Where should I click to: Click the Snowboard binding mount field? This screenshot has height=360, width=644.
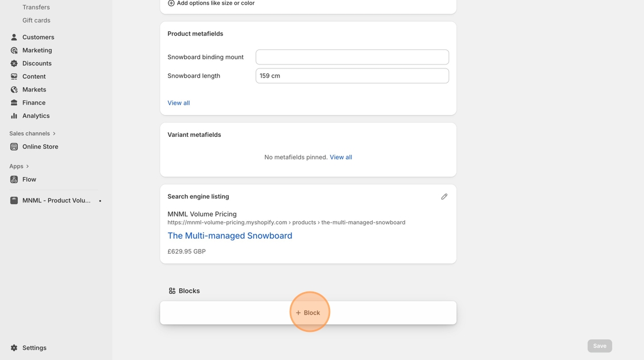tap(352, 57)
